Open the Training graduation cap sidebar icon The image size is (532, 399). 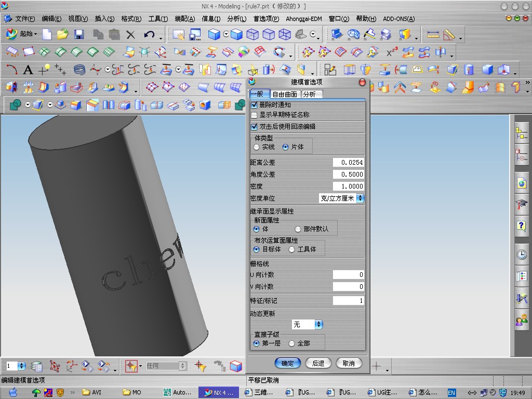pos(522,204)
